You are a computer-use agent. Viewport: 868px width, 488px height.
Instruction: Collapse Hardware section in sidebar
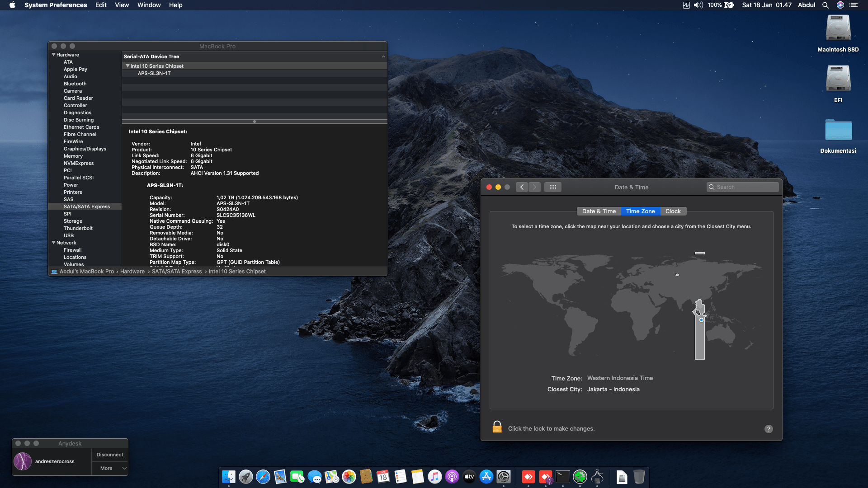(x=53, y=55)
